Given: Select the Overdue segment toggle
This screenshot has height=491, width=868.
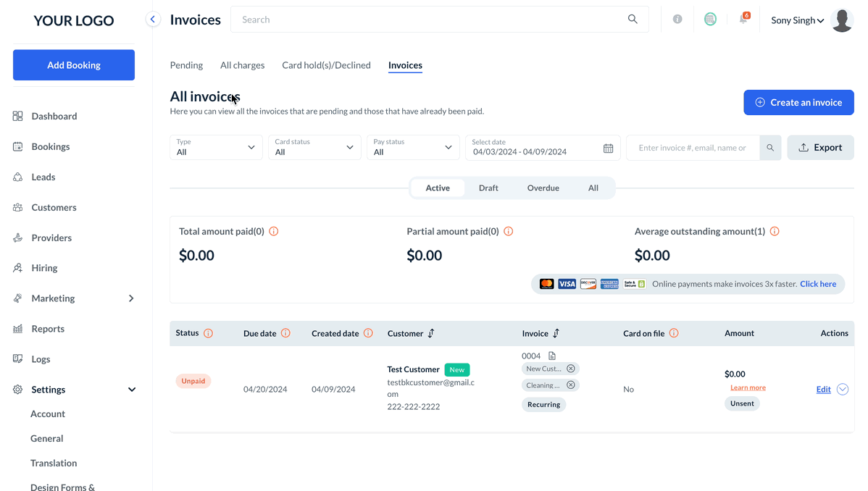Looking at the screenshot, I should [543, 188].
